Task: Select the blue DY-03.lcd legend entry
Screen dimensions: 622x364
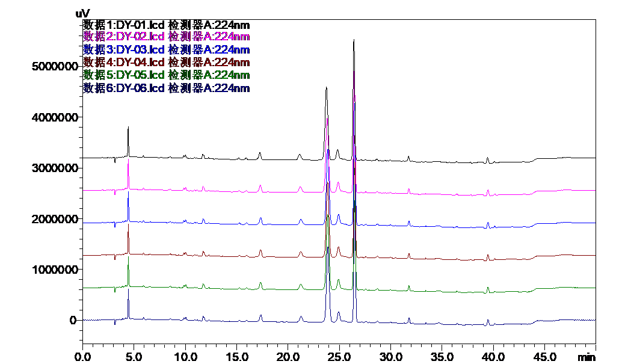Action: click(166, 49)
